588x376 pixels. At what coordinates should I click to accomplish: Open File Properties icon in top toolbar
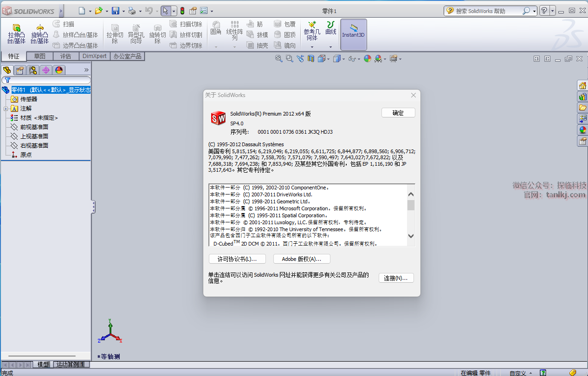click(x=193, y=11)
